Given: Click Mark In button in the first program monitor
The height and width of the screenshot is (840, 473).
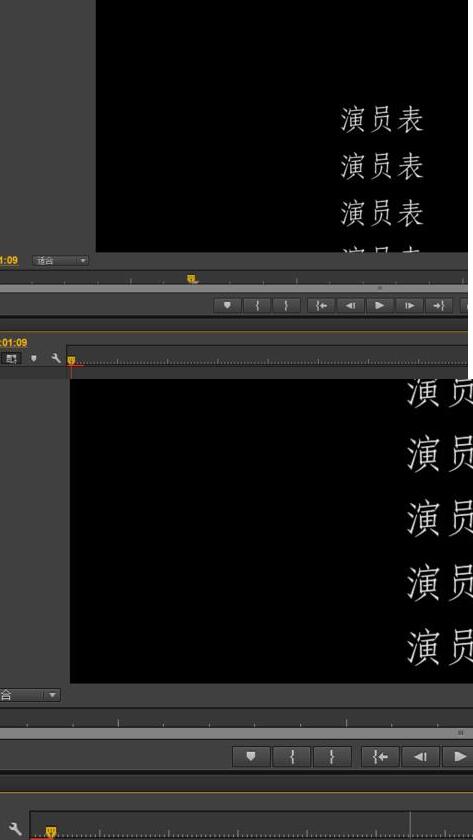Looking at the screenshot, I should 257,305.
